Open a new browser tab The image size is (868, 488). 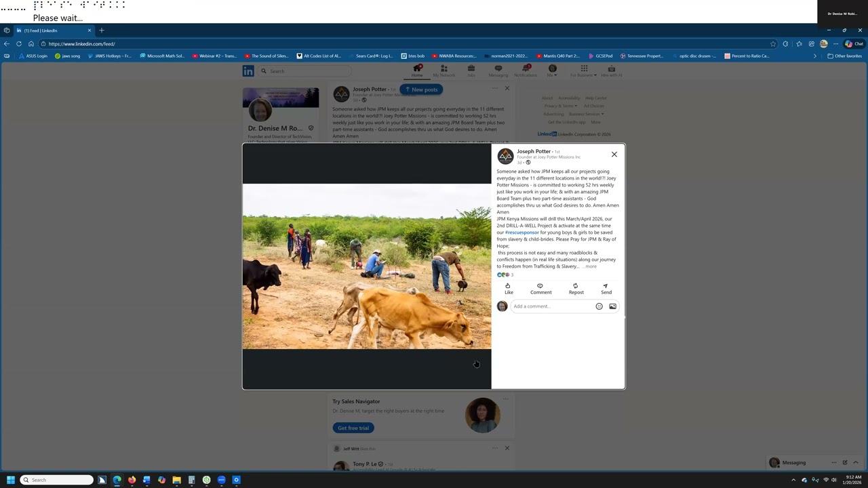tap(102, 30)
